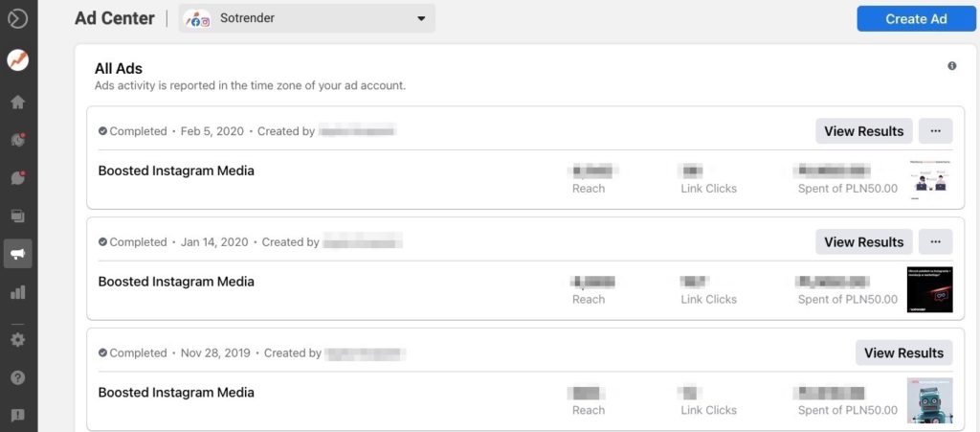Open the Sotrender account dropdown
980x432 pixels.
306,18
